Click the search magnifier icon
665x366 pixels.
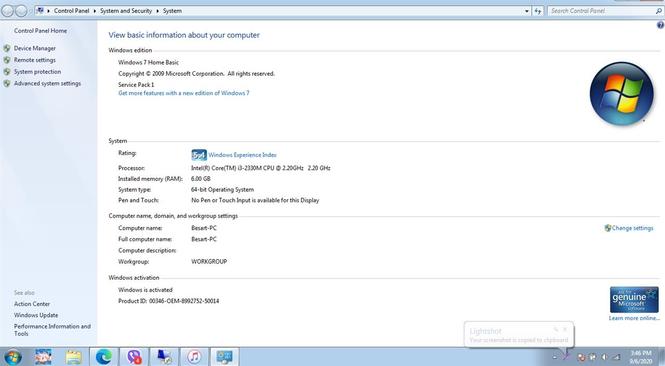point(659,11)
